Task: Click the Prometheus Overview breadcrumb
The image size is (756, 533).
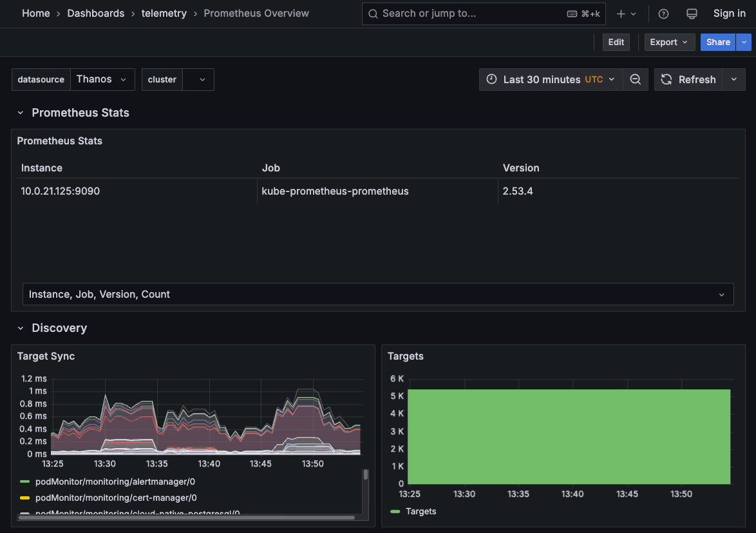Action: pyautogui.click(x=256, y=14)
